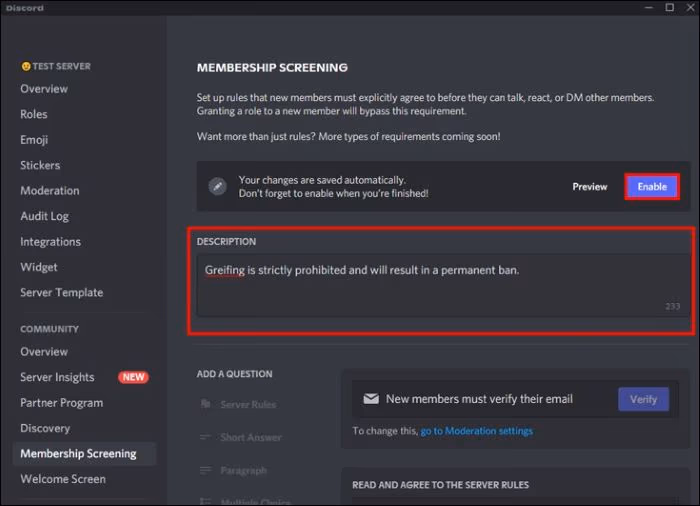Enable membership screening
The image size is (700, 506).
coord(652,186)
